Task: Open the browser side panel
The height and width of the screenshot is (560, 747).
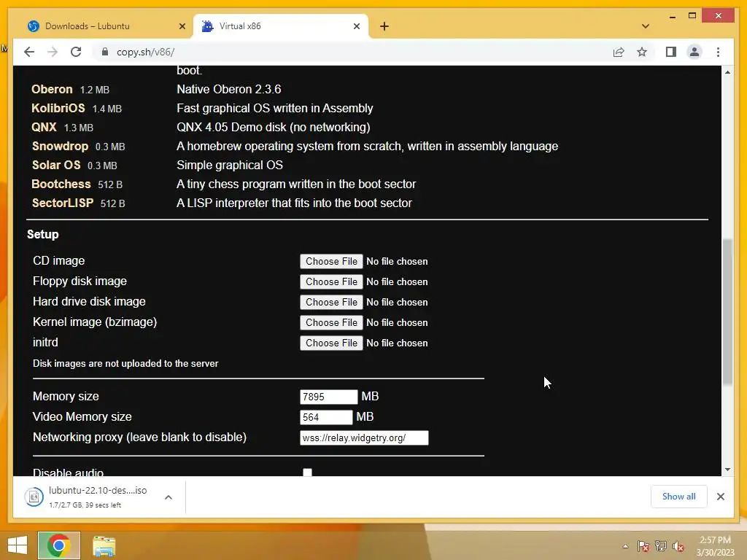Action: click(x=671, y=52)
